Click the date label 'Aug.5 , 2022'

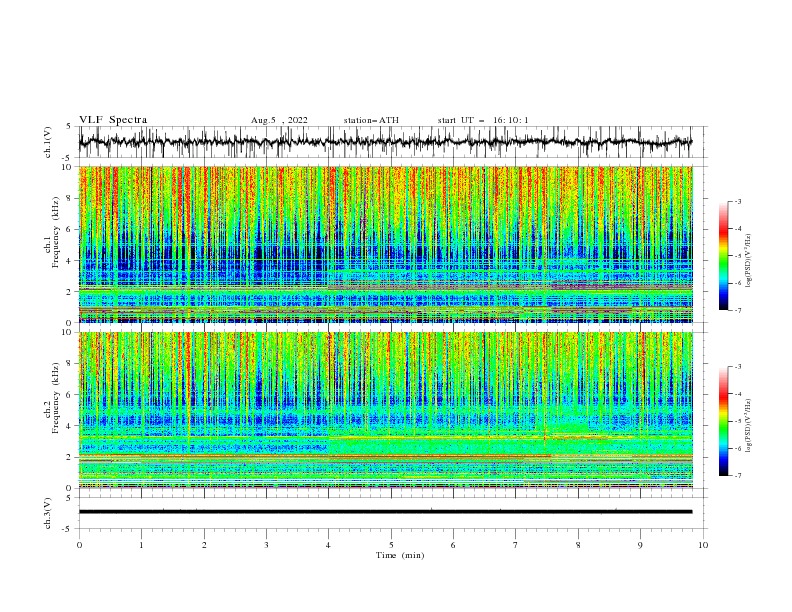tap(279, 120)
